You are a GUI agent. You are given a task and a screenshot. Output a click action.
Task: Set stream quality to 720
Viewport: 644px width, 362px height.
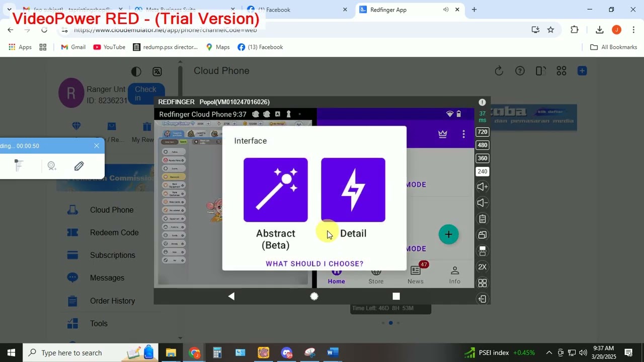click(x=482, y=132)
